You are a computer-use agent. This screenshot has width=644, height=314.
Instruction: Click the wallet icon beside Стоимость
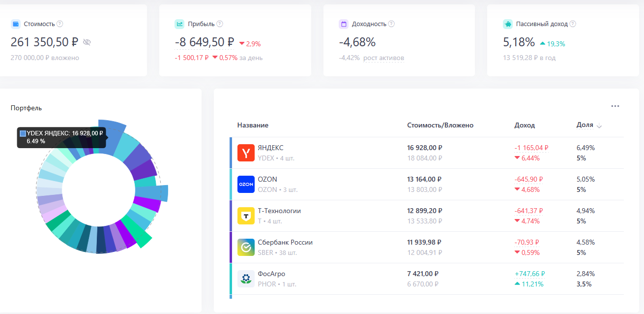15,24
